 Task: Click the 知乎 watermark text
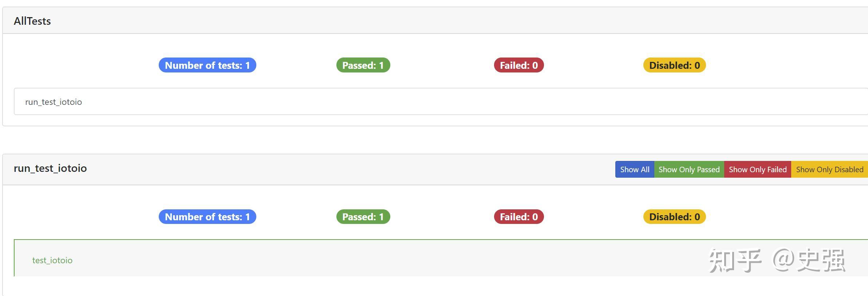(x=735, y=260)
